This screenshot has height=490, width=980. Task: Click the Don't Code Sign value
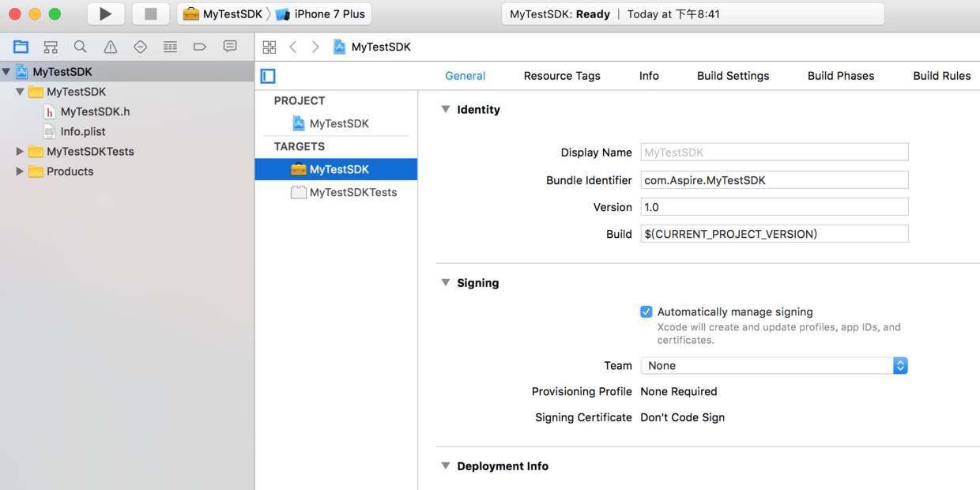(x=682, y=417)
